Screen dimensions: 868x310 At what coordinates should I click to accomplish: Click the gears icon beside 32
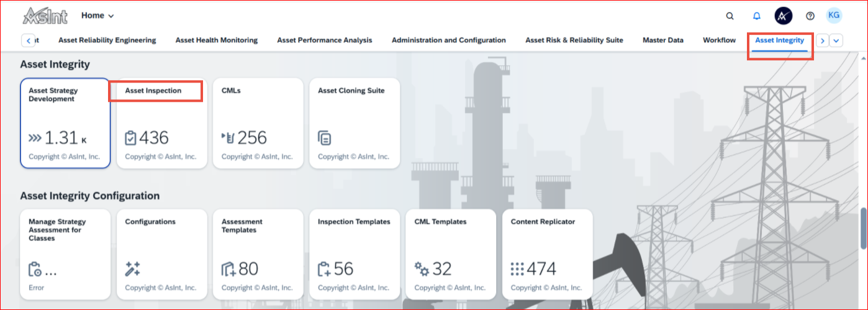click(x=422, y=269)
